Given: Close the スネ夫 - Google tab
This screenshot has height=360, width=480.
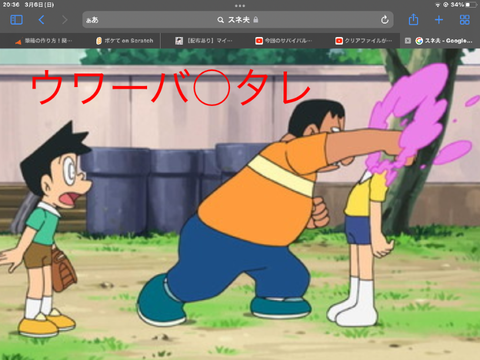Looking at the screenshot, I should [407, 41].
